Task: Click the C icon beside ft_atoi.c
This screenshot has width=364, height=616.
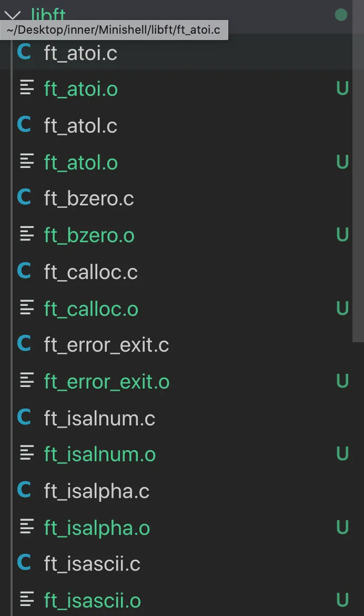Action: click(24, 53)
